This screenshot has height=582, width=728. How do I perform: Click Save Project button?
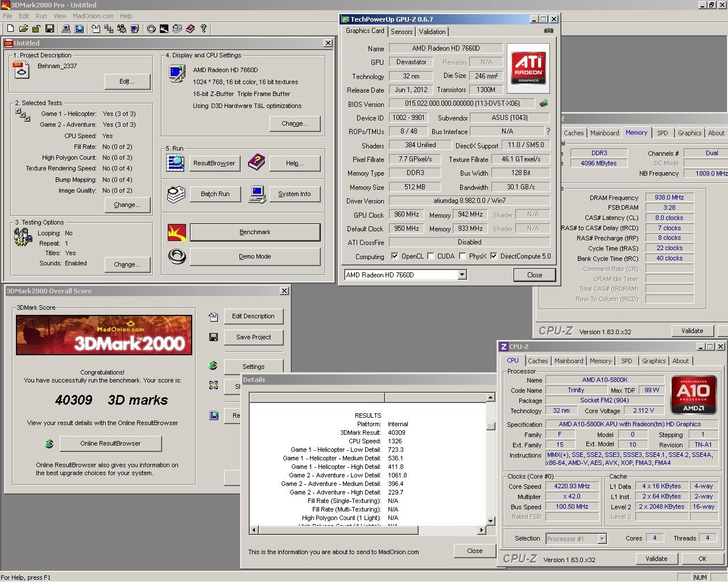(x=254, y=337)
